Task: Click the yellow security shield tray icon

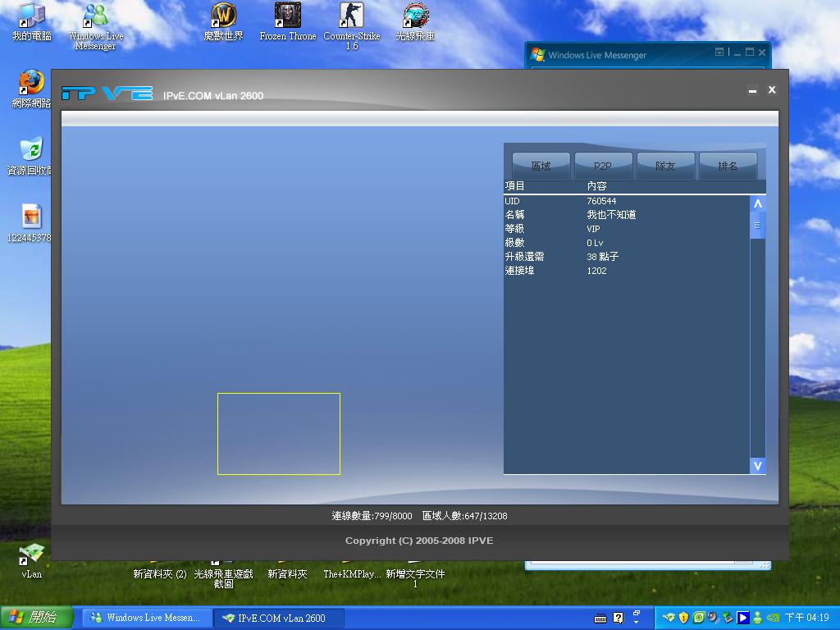Action: 683,618
